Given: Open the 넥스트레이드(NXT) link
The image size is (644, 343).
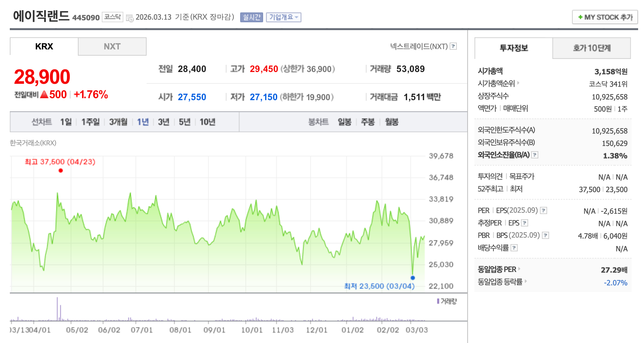Looking at the screenshot, I should coord(419,46).
